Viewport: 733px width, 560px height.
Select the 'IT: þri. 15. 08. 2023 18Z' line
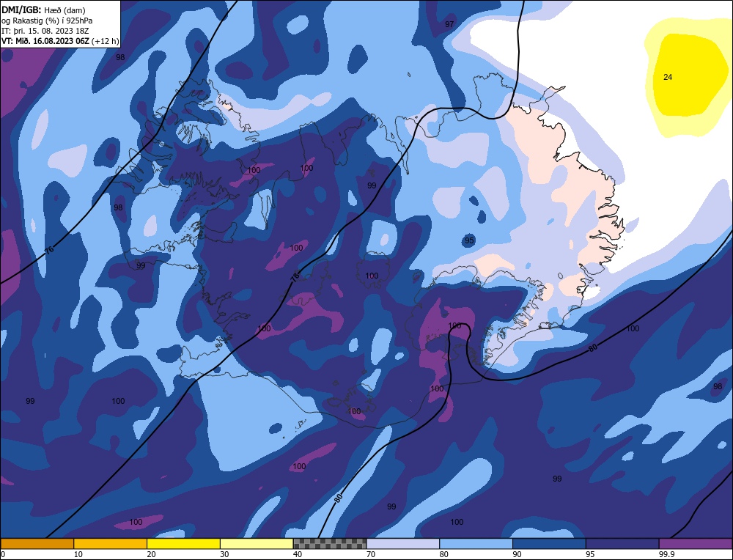pos(45,31)
